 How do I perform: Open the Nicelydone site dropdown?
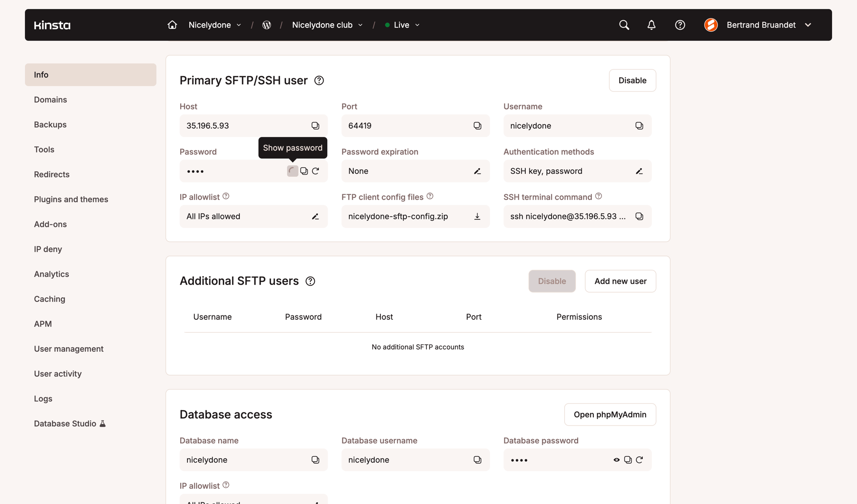coord(214,25)
